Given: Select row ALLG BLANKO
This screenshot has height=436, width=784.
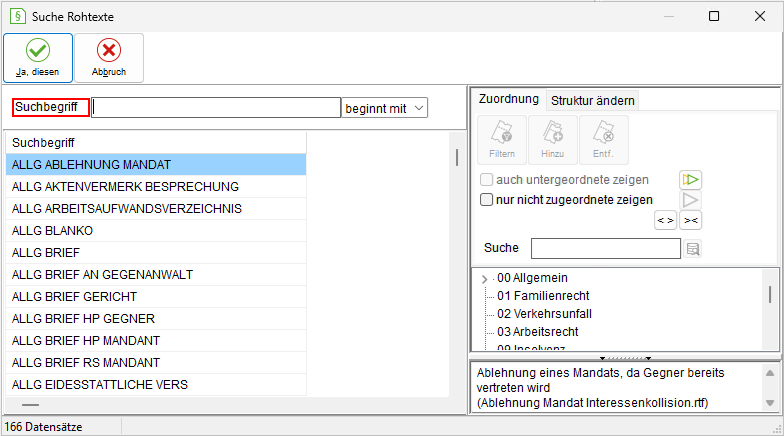Looking at the screenshot, I should point(156,230).
